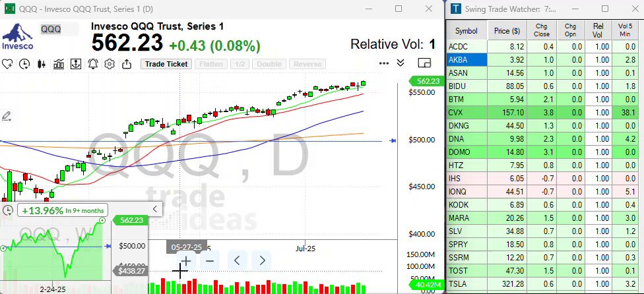The height and width of the screenshot is (294, 644).
Task: Sort by the Rel Vol column header
Action: pyautogui.click(x=598, y=31)
